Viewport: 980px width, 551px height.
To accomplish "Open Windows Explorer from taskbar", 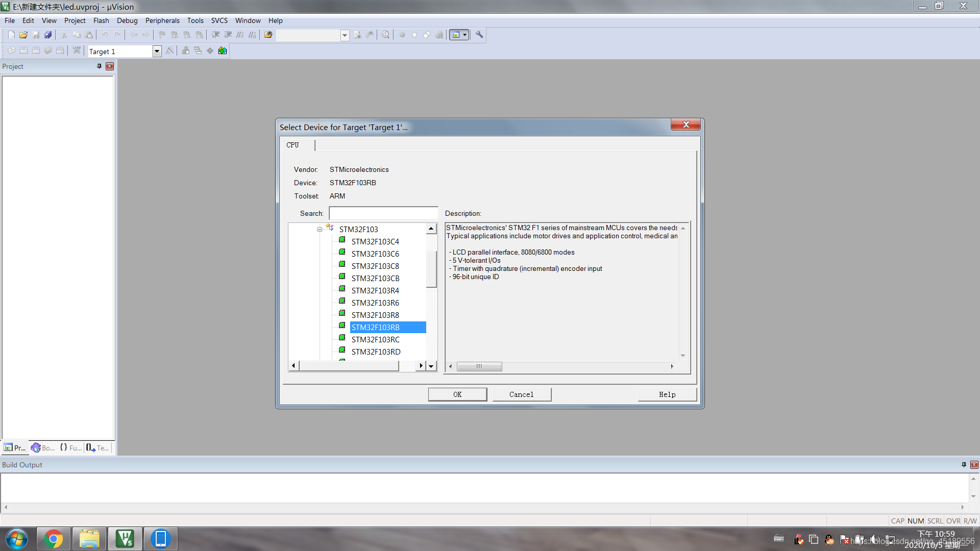I will pyautogui.click(x=89, y=539).
